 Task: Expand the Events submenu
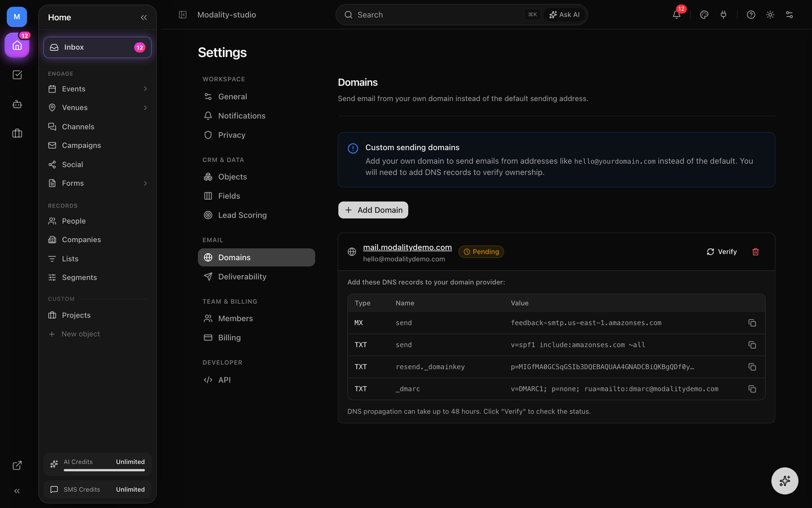[145, 89]
